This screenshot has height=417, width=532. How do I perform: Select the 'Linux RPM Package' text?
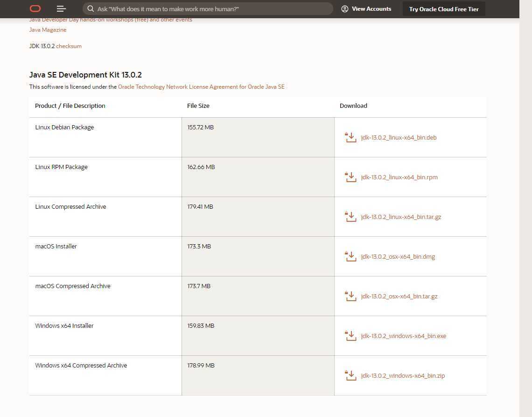pos(62,167)
